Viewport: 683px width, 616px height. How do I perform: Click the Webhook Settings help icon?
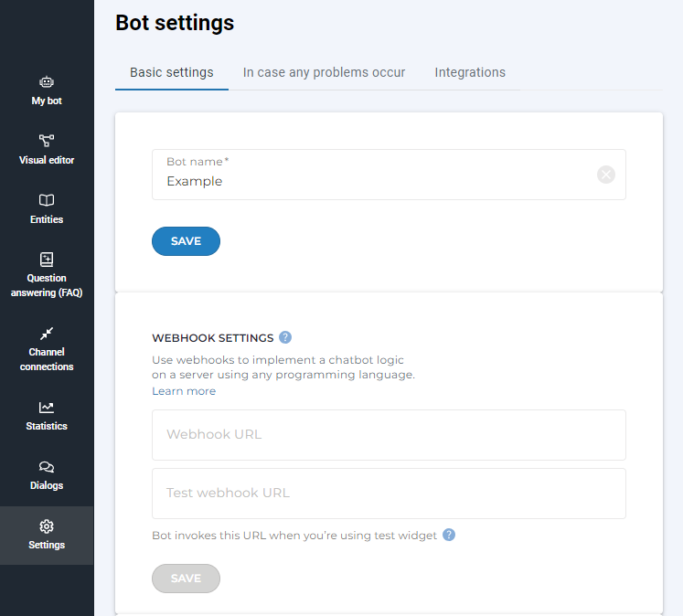[285, 337]
